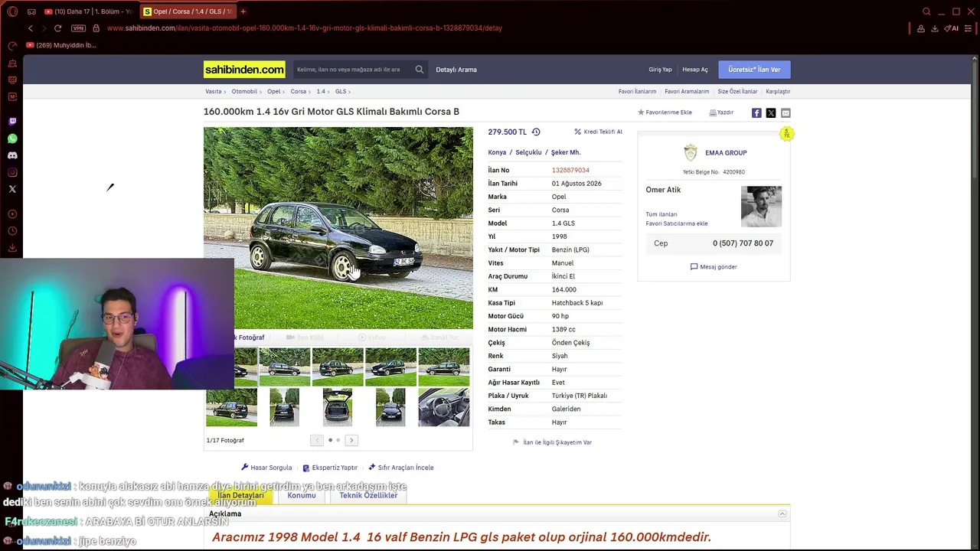Add listing with Favorilerime Ekle star
Viewport: 980px width, 551px height.
tap(665, 112)
